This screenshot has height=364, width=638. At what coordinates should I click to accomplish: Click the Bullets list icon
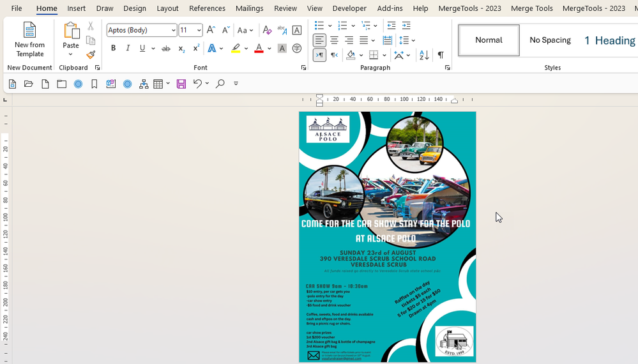pyautogui.click(x=319, y=26)
